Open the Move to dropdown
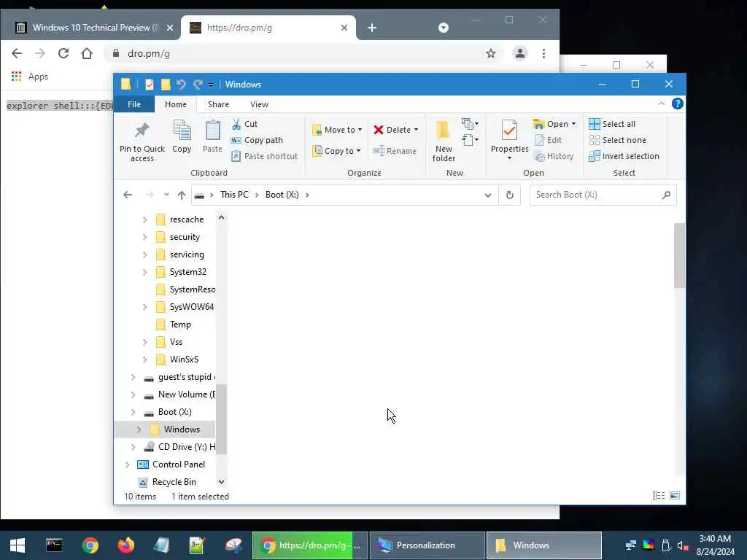Image resolution: width=747 pixels, height=560 pixels. (337, 130)
